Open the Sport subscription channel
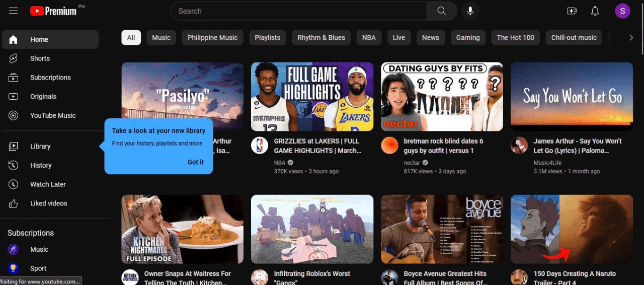This screenshot has width=644, height=285. click(x=50, y=268)
